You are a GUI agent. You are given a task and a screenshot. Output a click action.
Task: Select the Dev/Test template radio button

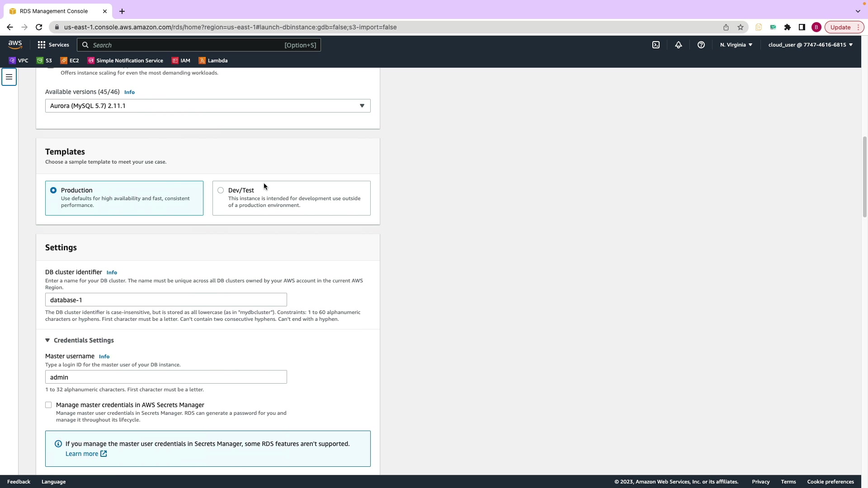(x=221, y=190)
